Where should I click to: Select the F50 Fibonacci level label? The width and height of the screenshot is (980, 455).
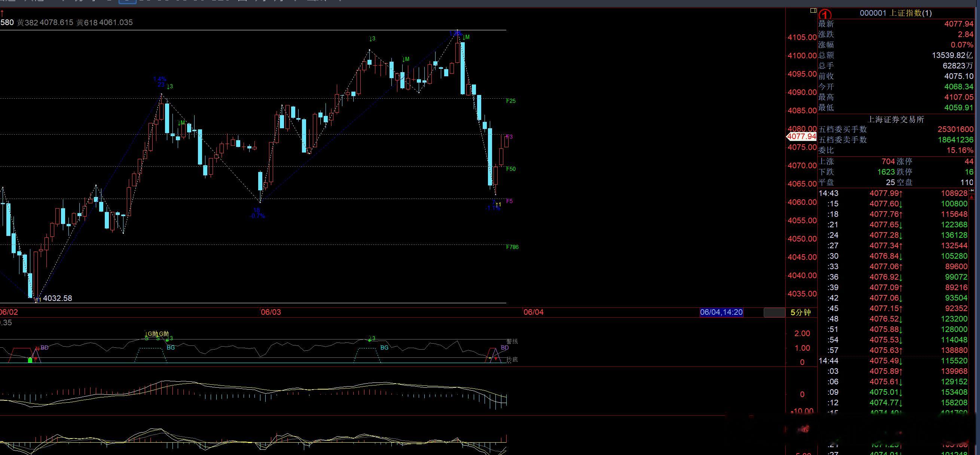pos(511,169)
